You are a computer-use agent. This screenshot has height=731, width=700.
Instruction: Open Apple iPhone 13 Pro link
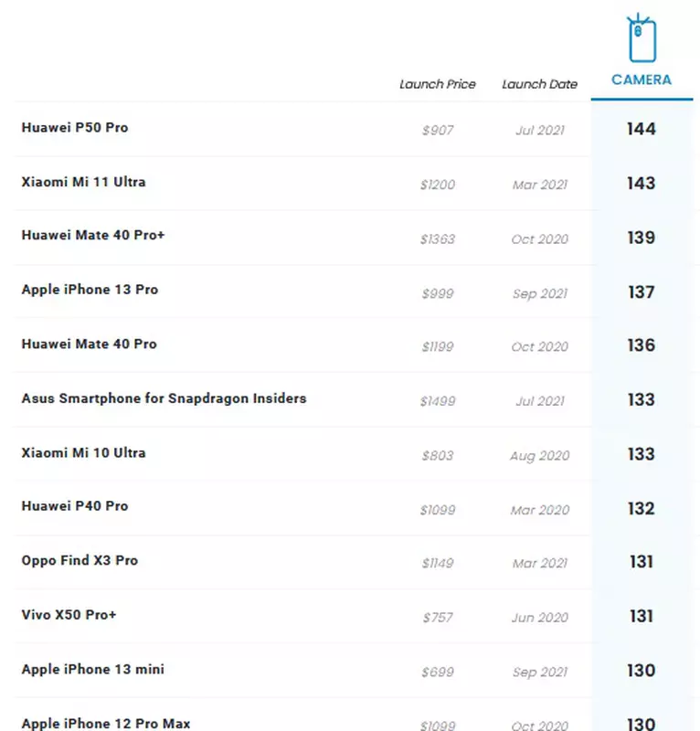90,290
